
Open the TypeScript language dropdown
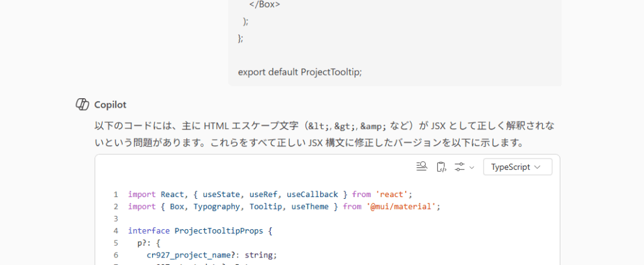tap(517, 167)
